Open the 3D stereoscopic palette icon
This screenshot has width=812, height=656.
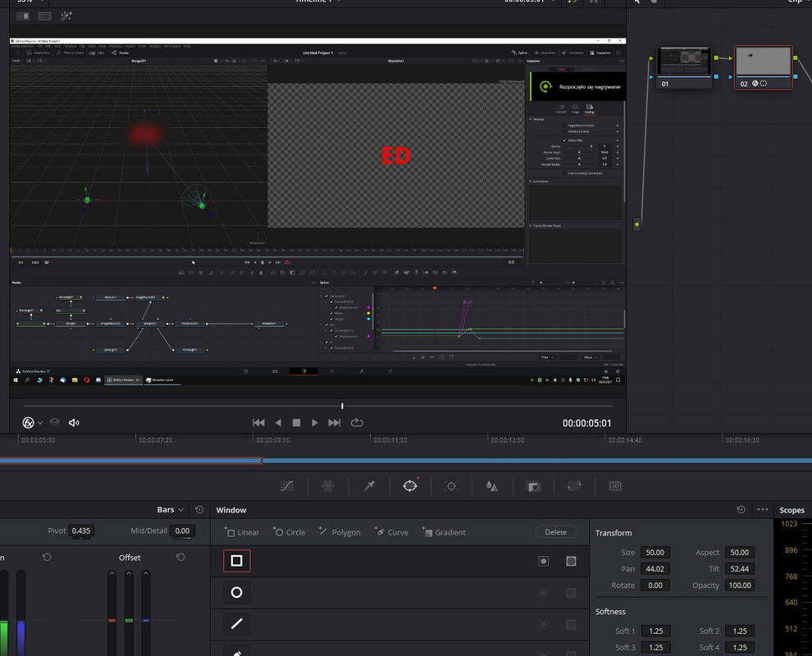(615, 485)
